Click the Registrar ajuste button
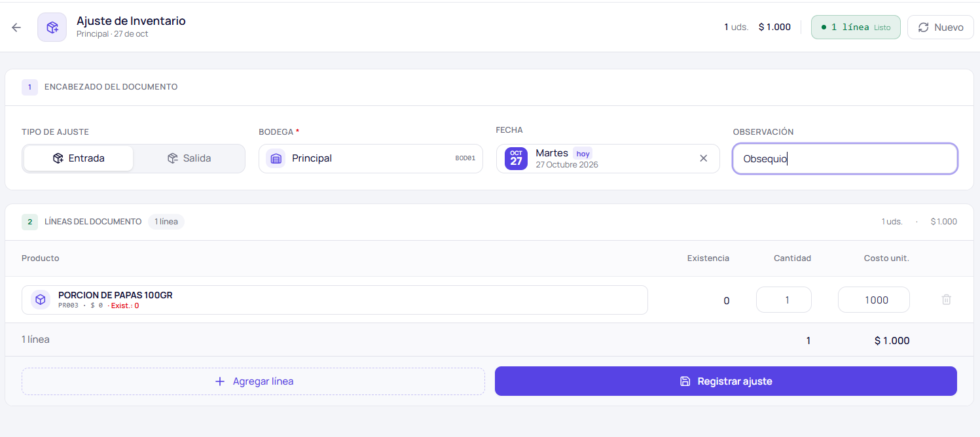Image resolution: width=980 pixels, height=437 pixels. (725, 381)
